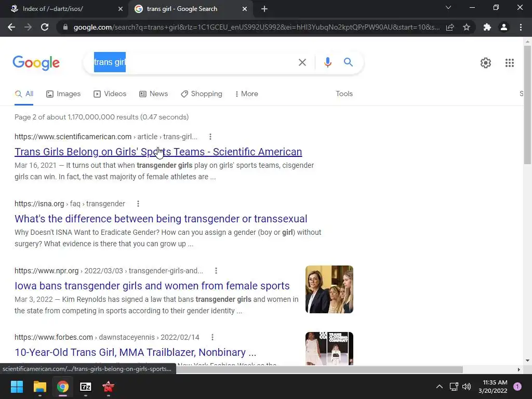Close the Google Search tab
Screen dimensions: 532x399
[x=245, y=9]
